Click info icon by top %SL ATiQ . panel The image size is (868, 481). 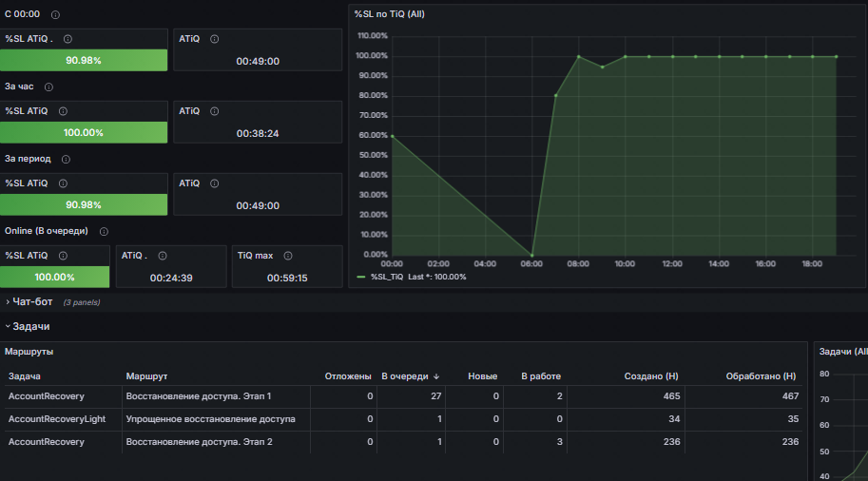click(x=68, y=39)
